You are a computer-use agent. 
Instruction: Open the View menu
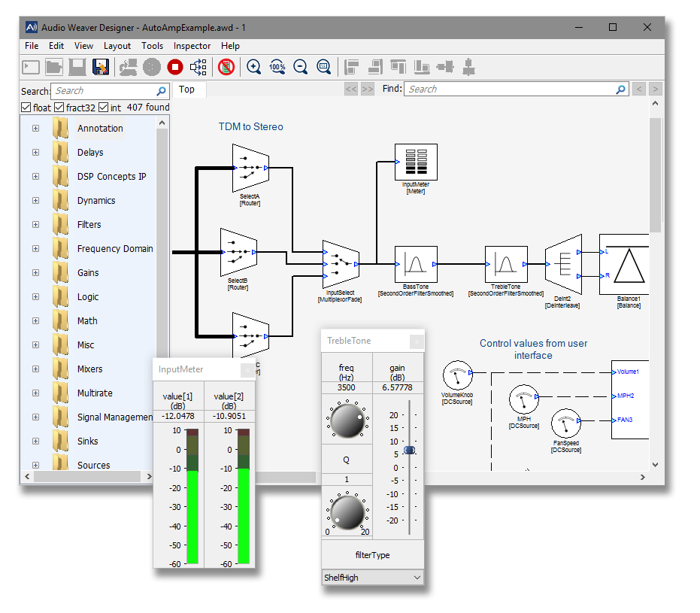coord(83,46)
